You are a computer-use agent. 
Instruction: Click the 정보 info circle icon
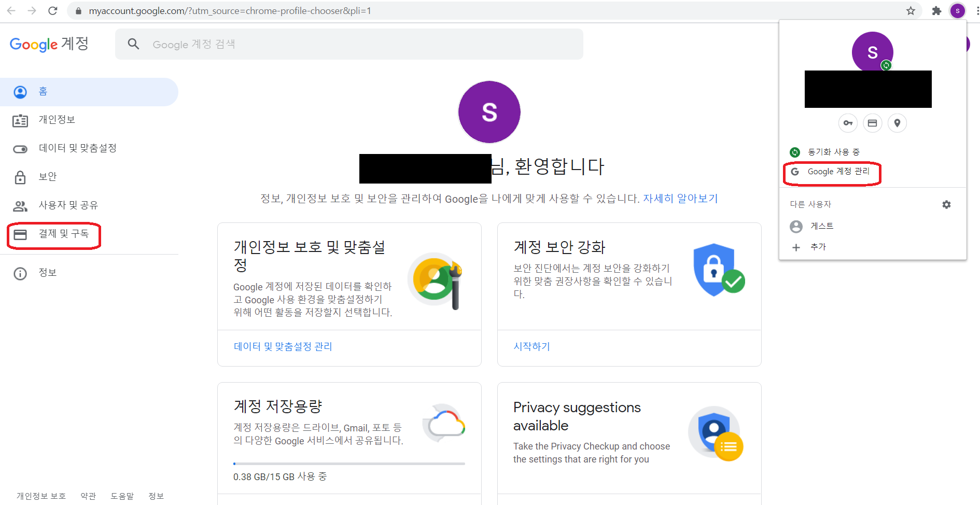tap(20, 274)
